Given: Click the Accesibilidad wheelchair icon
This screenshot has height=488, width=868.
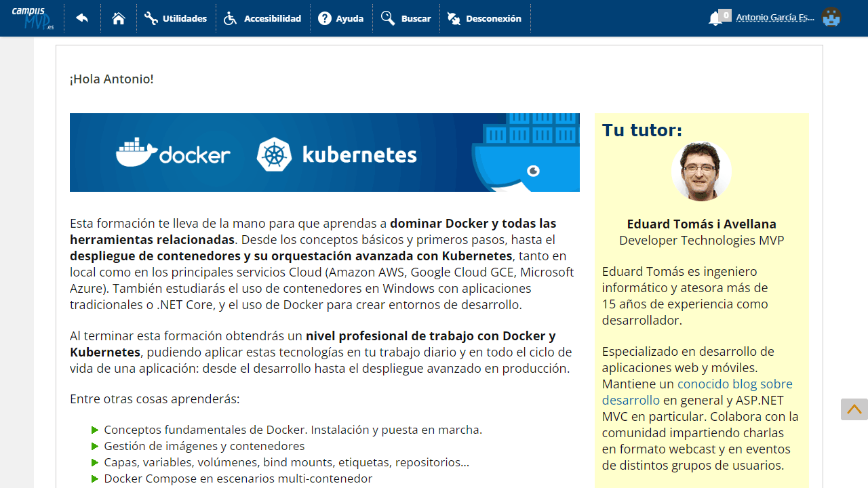Looking at the screenshot, I should coord(231,18).
